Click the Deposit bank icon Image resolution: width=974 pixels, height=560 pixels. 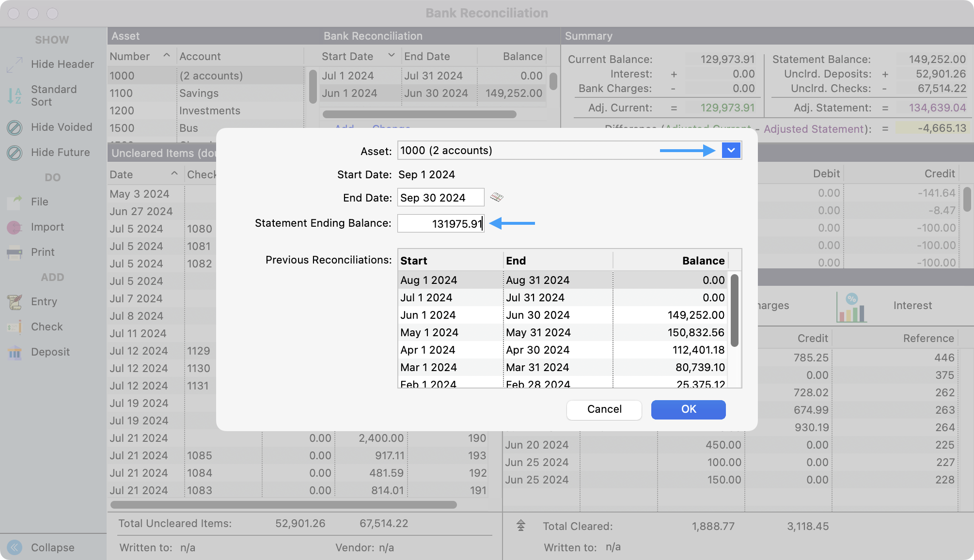click(x=15, y=352)
